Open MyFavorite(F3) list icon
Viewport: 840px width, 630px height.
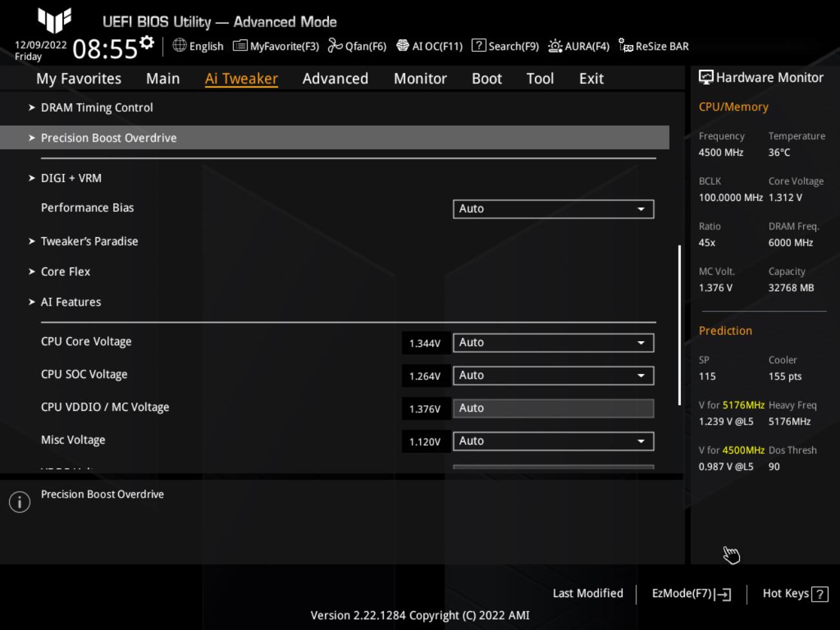click(240, 45)
